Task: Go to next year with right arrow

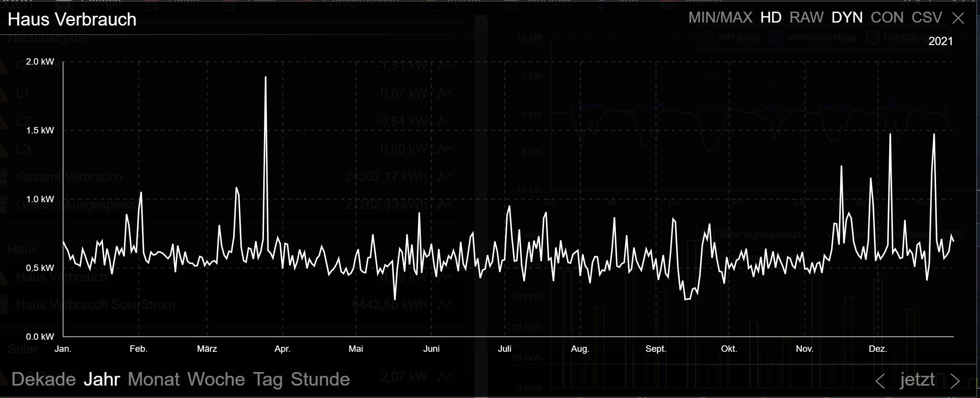Action: point(955,380)
